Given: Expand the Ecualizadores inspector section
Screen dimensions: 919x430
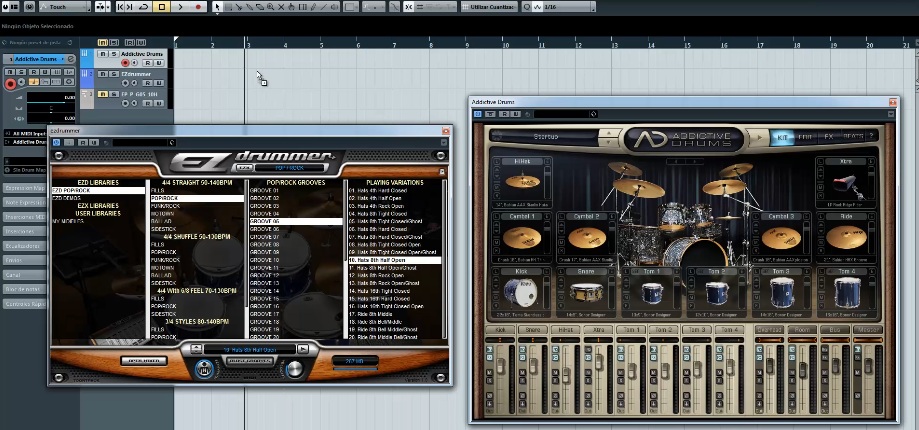Looking at the screenshot, I should (x=25, y=246).
